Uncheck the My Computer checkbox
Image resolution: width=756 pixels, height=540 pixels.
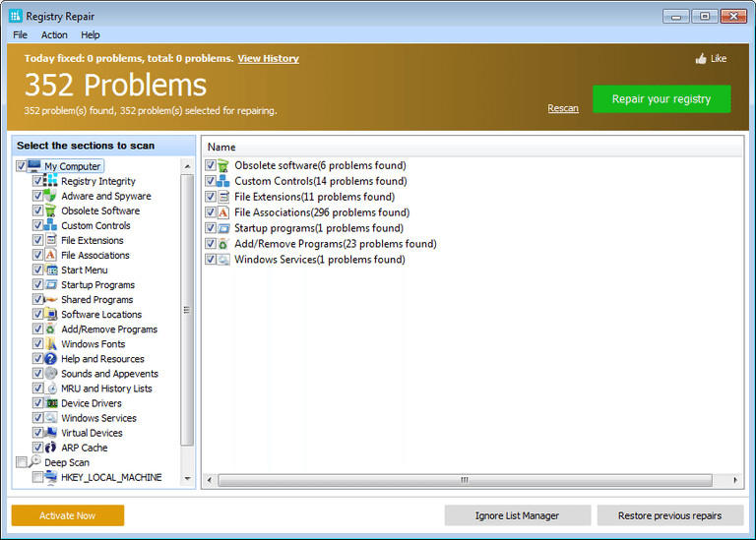click(21, 166)
